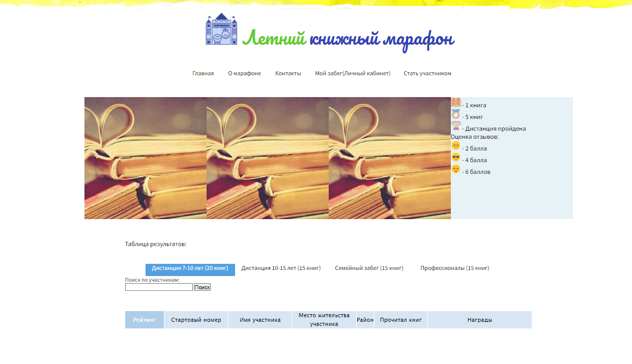Click the '- 4 балла' legend text

tap(475, 160)
